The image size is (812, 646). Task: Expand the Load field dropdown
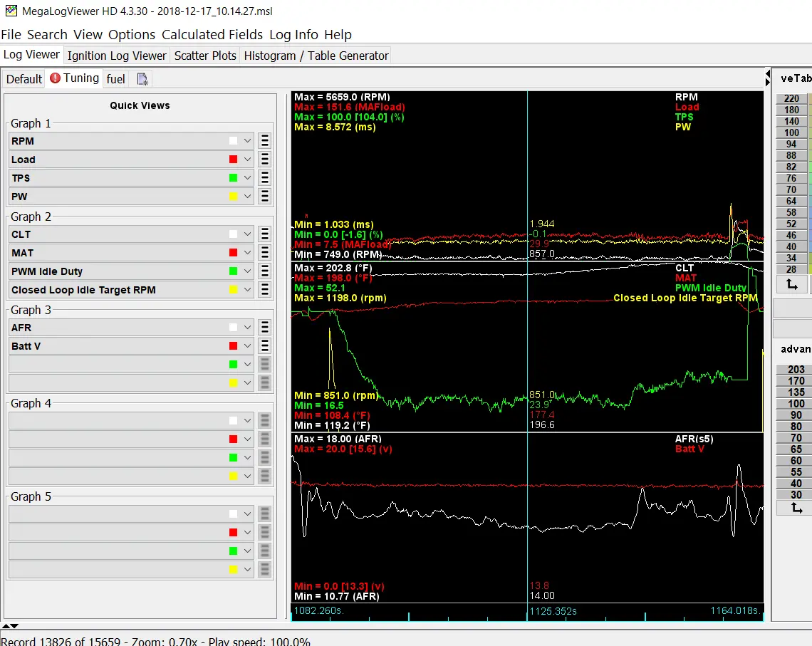248,160
